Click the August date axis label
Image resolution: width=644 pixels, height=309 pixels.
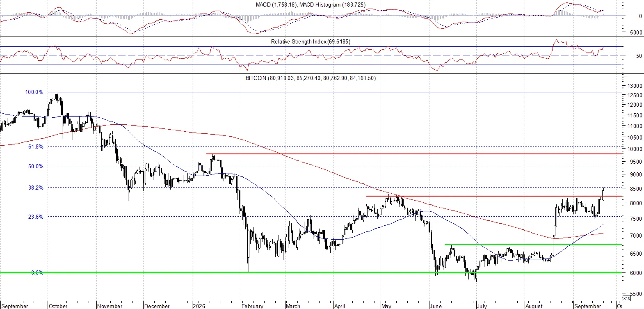(x=534, y=306)
